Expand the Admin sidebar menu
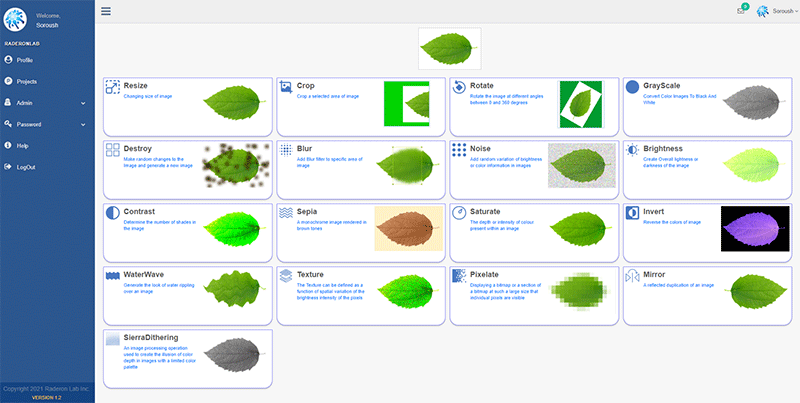 47,102
